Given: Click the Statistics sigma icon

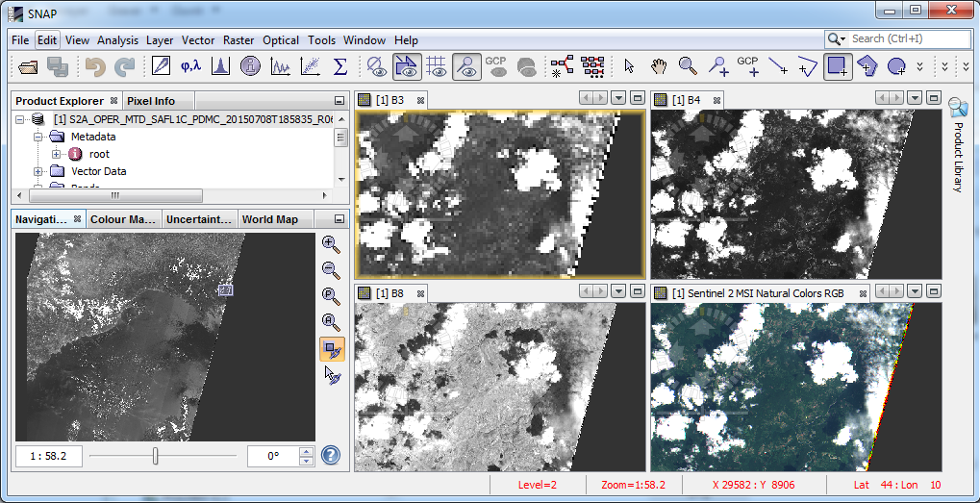Looking at the screenshot, I should coord(339,66).
